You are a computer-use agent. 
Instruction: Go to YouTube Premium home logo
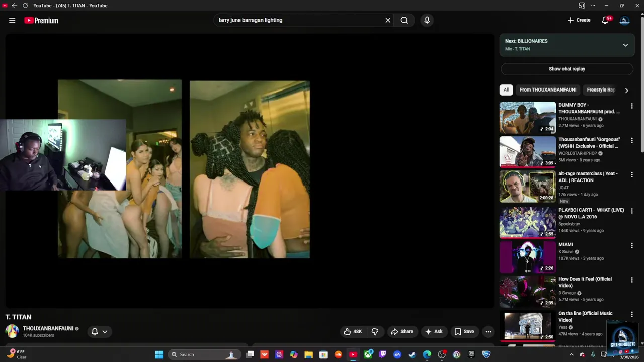click(41, 20)
